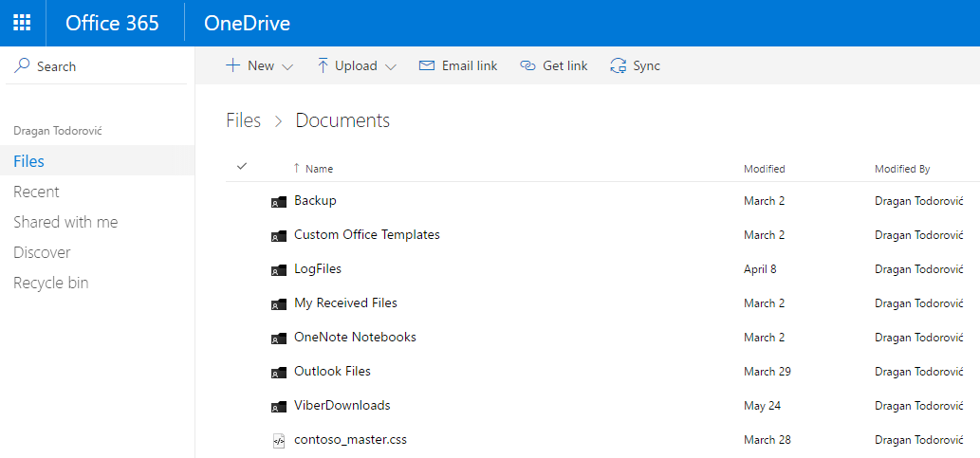Open the ViberDownloads folder name

tap(342, 405)
